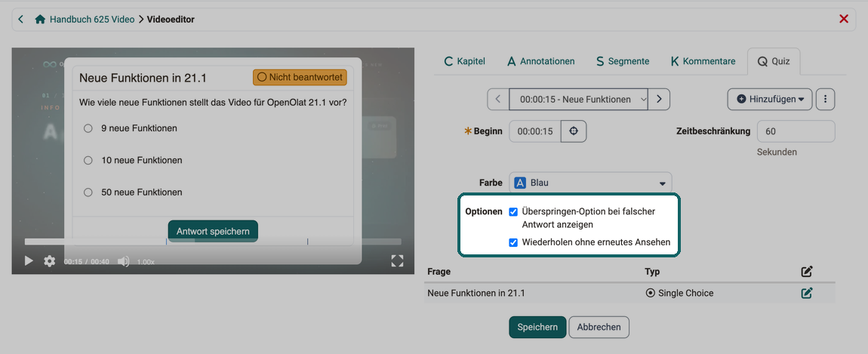Image resolution: width=868 pixels, height=354 pixels.
Task: Change the 1.00x playback speed
Action: coord(146,261)
